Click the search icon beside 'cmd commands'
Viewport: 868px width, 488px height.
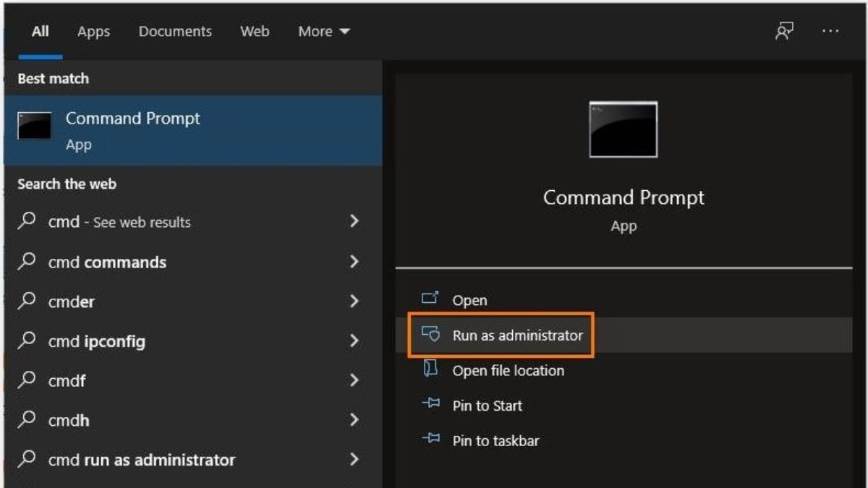[27, 261]
